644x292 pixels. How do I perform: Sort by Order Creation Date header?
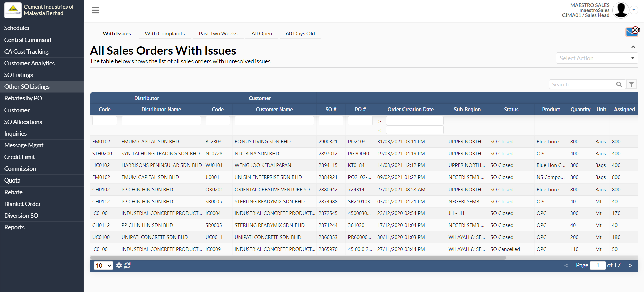(411, 109)
